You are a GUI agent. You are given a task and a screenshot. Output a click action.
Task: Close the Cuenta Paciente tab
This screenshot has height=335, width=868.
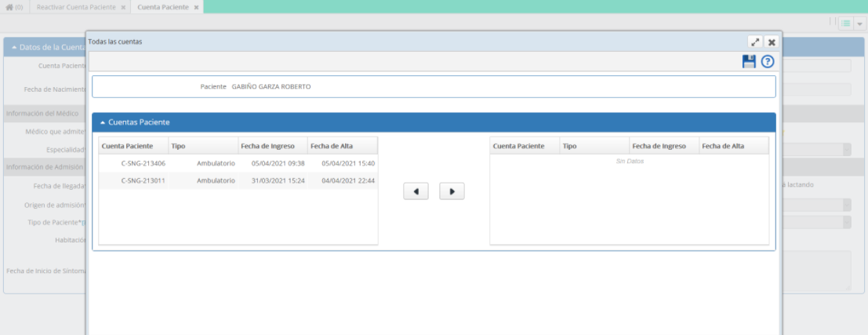[196, 7]
